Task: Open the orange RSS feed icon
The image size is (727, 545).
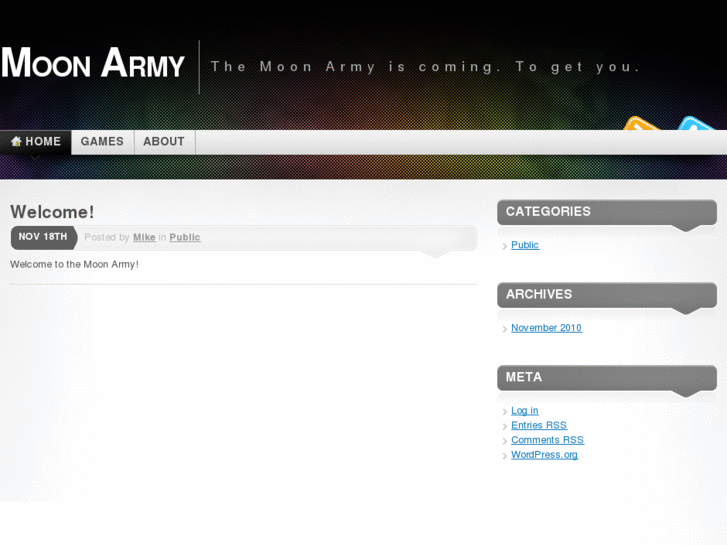Action: click(642, 123)
